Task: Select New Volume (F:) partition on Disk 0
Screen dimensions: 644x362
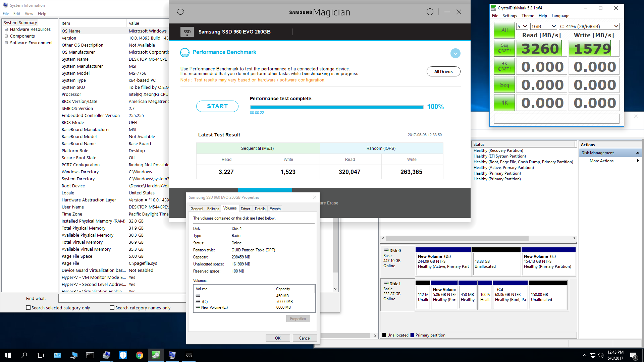Action: point(549,261)
